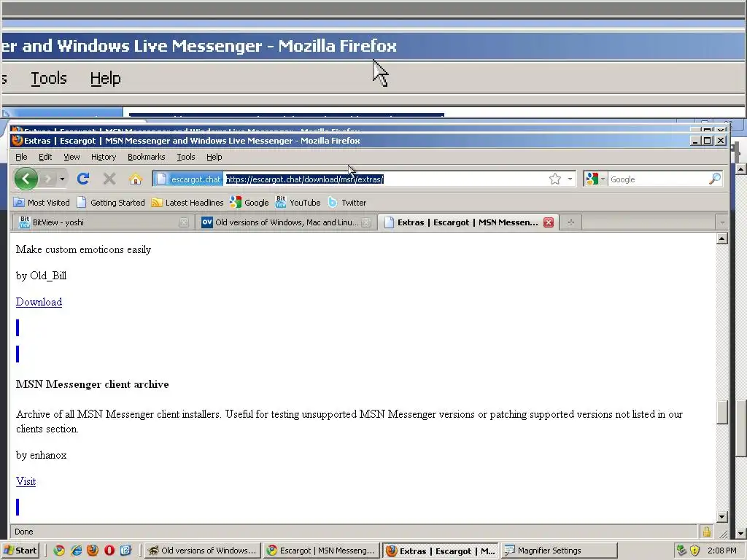Click the Firefox logo in window title bar
Viewport: 747px width, 560px height.
18,141
